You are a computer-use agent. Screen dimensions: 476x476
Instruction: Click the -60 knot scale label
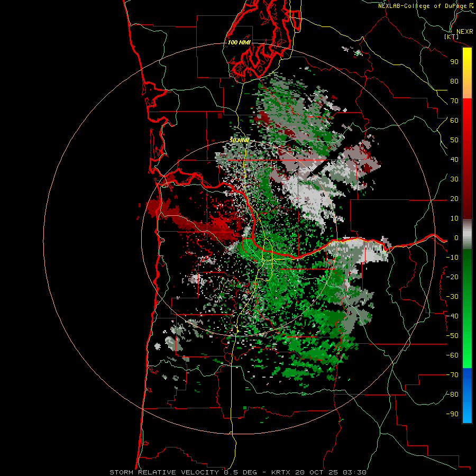click(452, 355)
